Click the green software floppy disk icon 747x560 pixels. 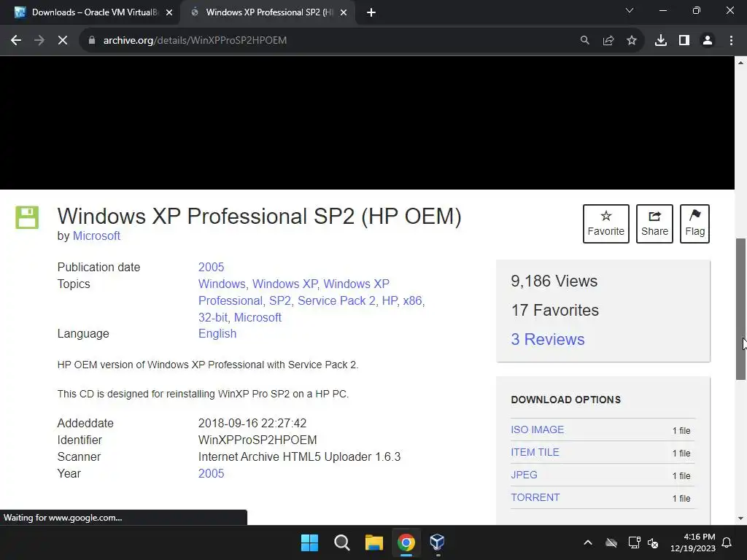click(27, 217)
